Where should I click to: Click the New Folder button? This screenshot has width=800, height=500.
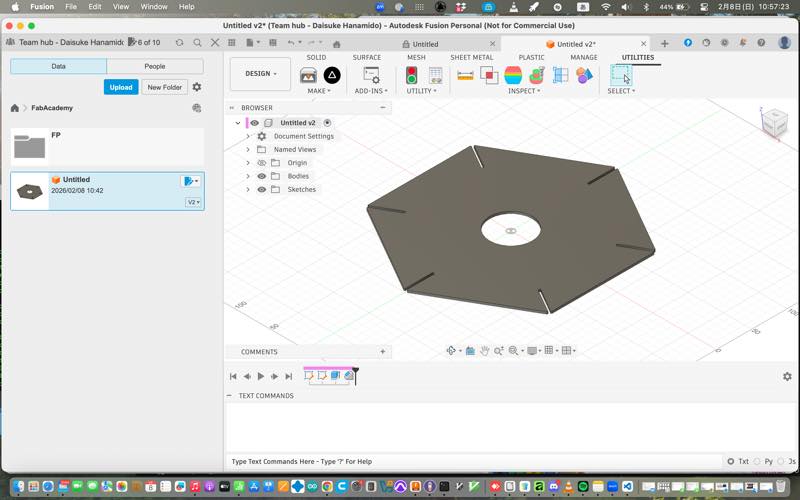coord(165,87)
